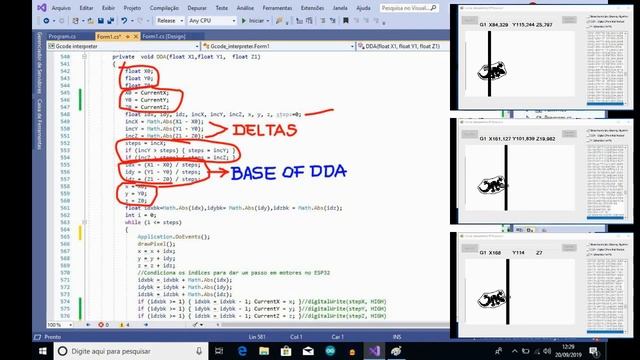Click the 'Application.DoEvents();' code line

(x=173, y=237)
